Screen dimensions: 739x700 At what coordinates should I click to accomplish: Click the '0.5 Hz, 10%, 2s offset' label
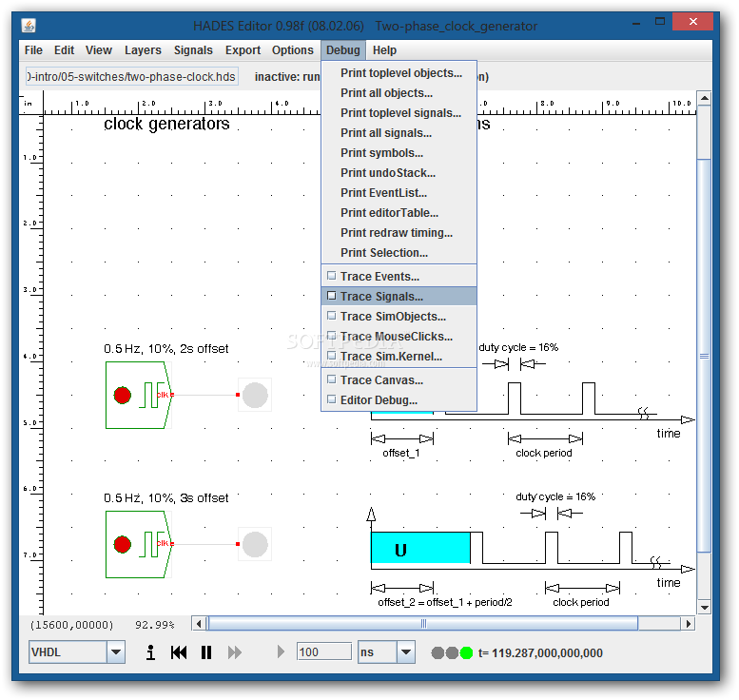pyautogui.click(x=165, y=349)
